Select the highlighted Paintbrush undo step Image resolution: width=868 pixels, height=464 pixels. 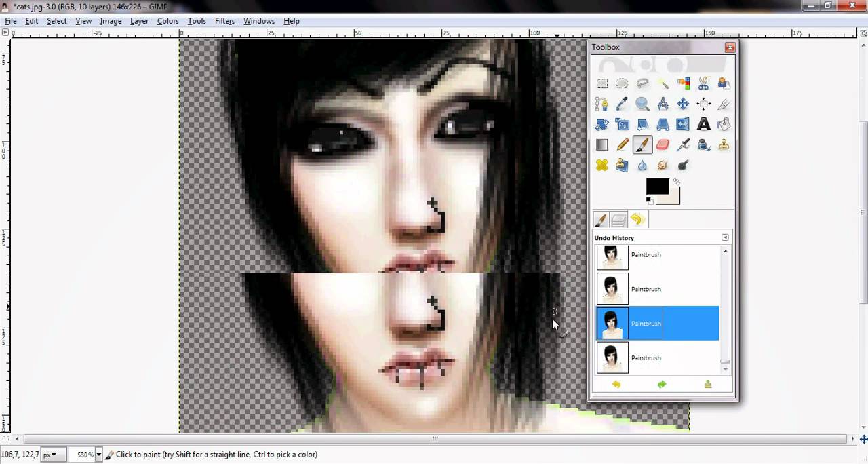657,324
